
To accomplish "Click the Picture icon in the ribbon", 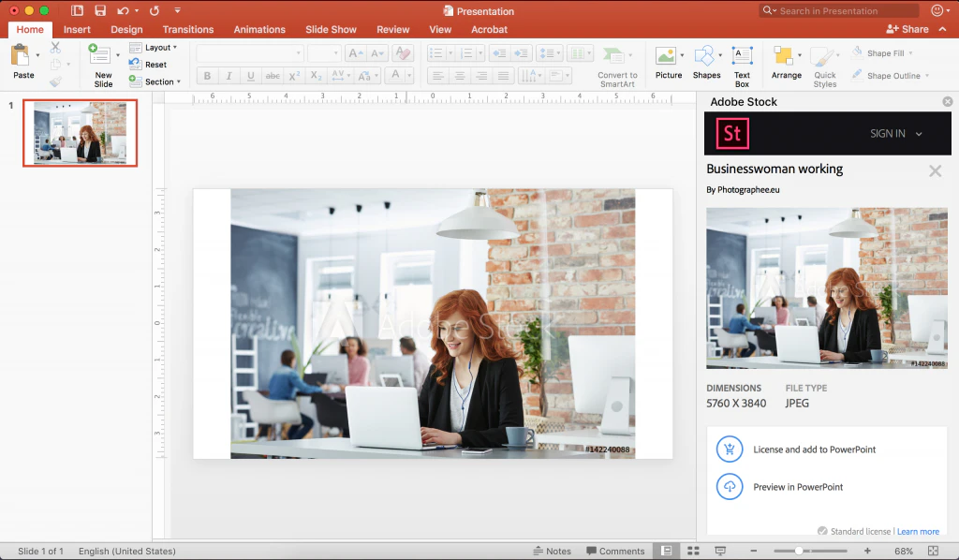I will point(666,56).
